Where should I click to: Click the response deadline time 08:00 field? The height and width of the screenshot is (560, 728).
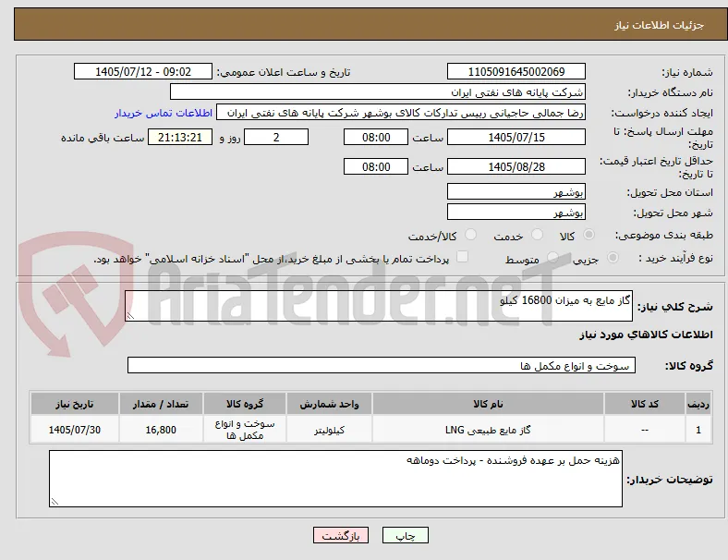click(x=376, y=138)
